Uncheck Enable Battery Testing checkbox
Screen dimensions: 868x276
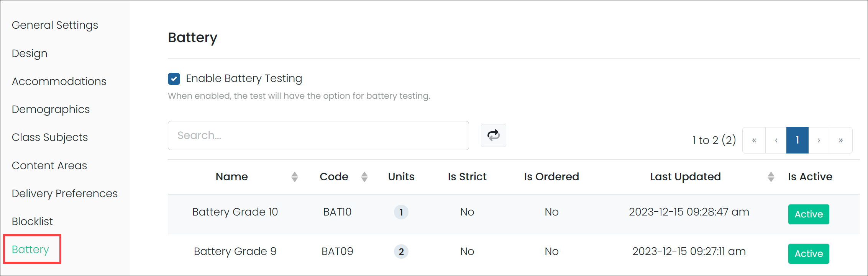tap(174, 79)
